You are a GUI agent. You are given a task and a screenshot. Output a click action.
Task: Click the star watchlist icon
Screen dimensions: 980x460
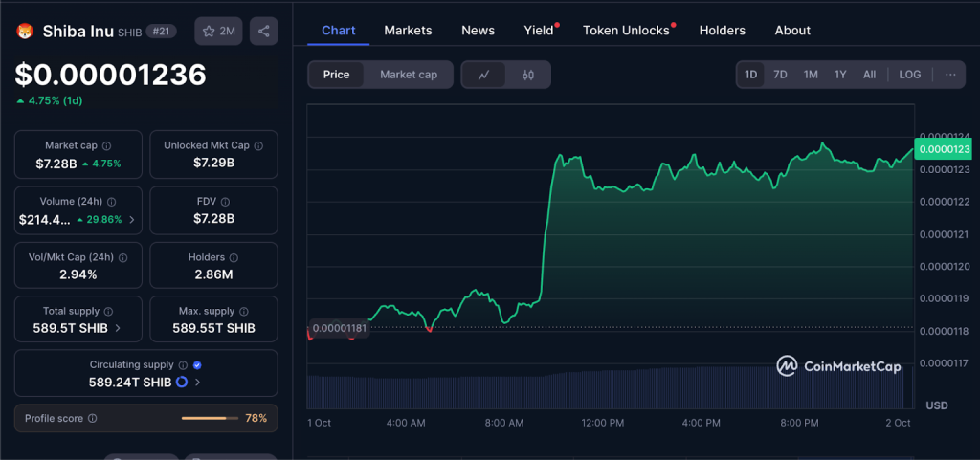210,32
